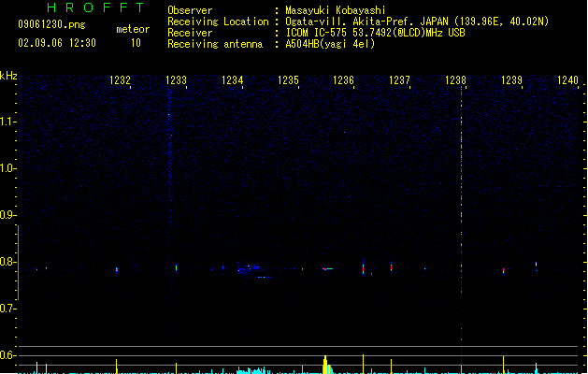Click the 1234 time axis label
This screenshot has width=588, height=374.
233,80
